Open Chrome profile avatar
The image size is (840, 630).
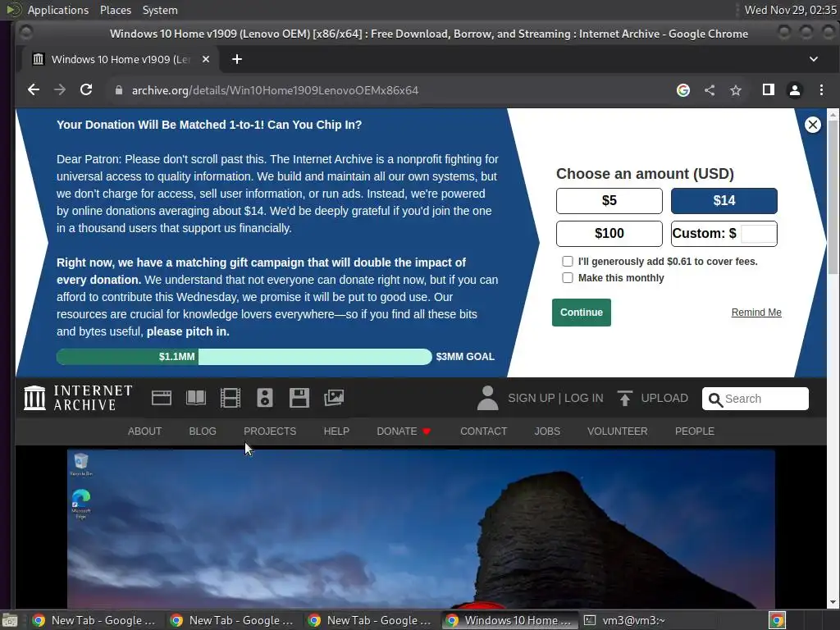pos(794,90)
